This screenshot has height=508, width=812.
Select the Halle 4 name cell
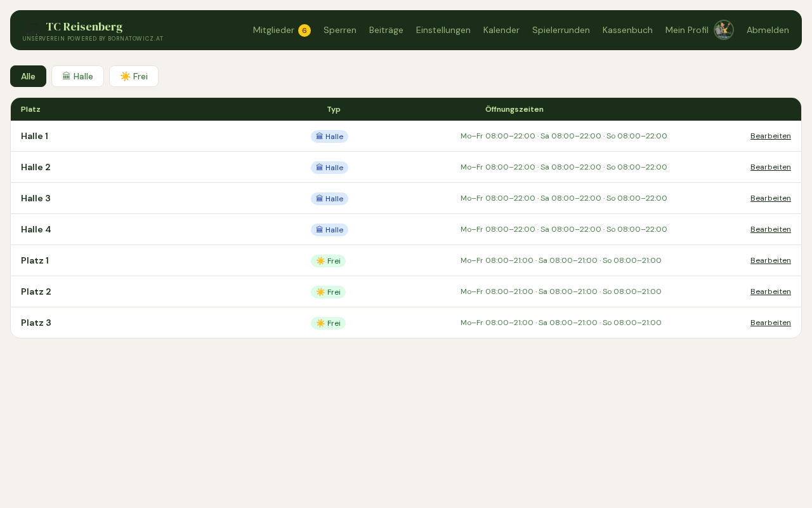pos(36,229)
